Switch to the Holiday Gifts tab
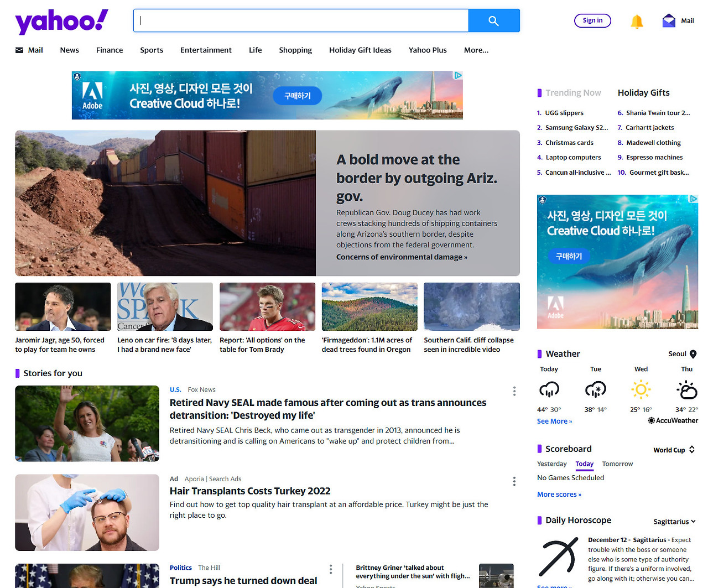 point(644,93)
